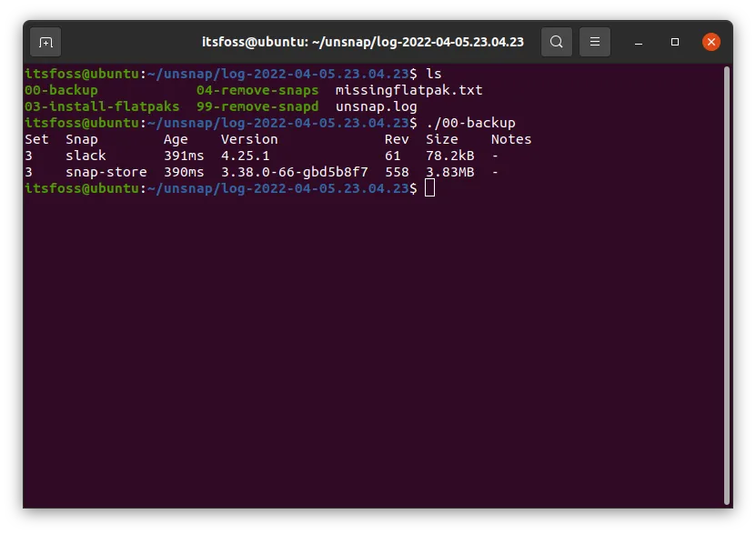Image resolution: width=756 pixels, height=534 pixels.
Task: Select the 99-remove-snapd script name
Action: point(257,106)
